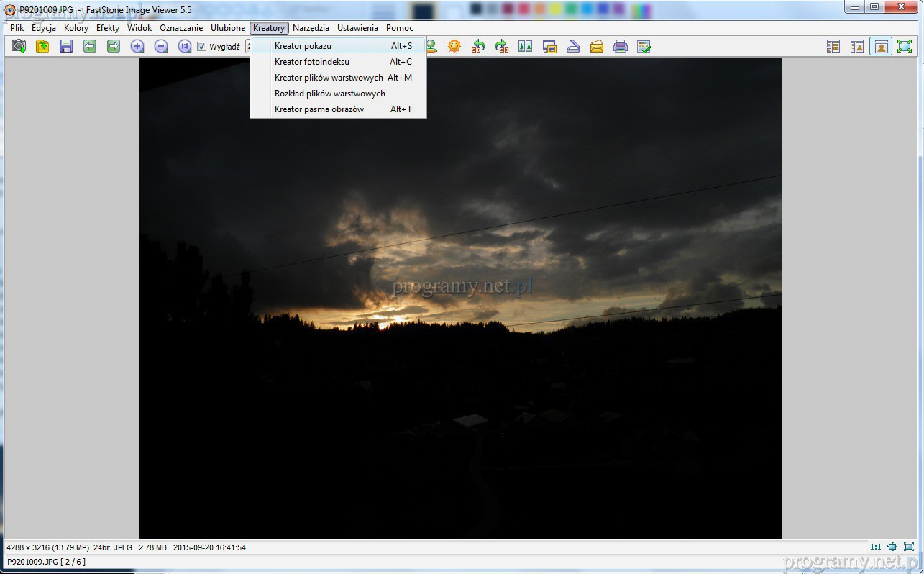924x574 pixels.
Task: Zoom in using the plus magnifier icon
Action: pos(137,47)
